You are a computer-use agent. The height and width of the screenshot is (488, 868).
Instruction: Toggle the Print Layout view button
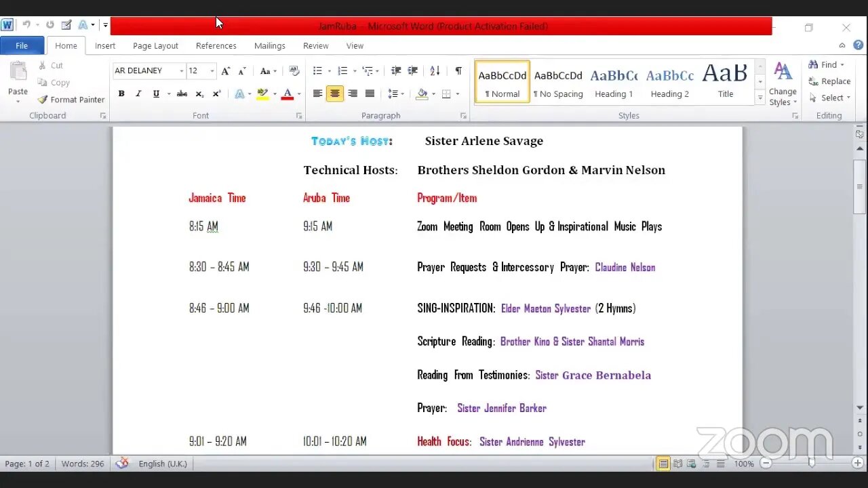point(663,464)
